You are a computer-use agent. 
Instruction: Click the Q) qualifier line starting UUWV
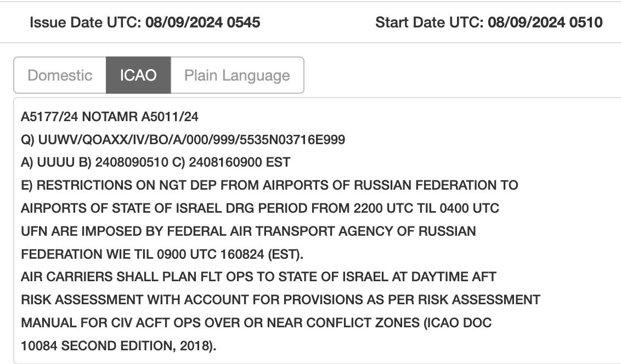[x=183, y=140]
